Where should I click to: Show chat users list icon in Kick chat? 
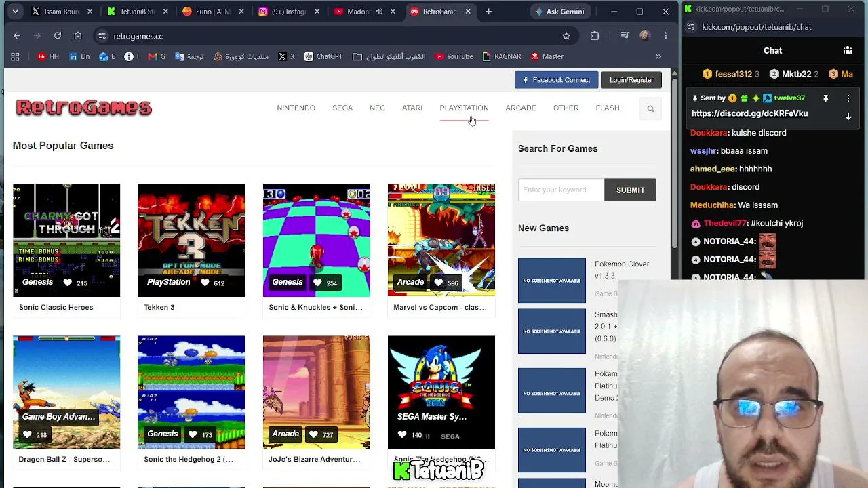[x=848, y=51]
